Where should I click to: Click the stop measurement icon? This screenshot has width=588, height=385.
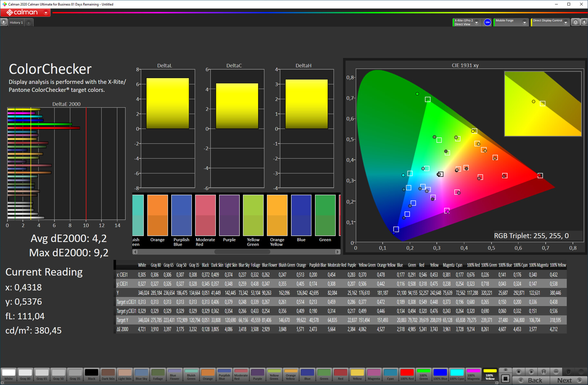coord(519,372)
